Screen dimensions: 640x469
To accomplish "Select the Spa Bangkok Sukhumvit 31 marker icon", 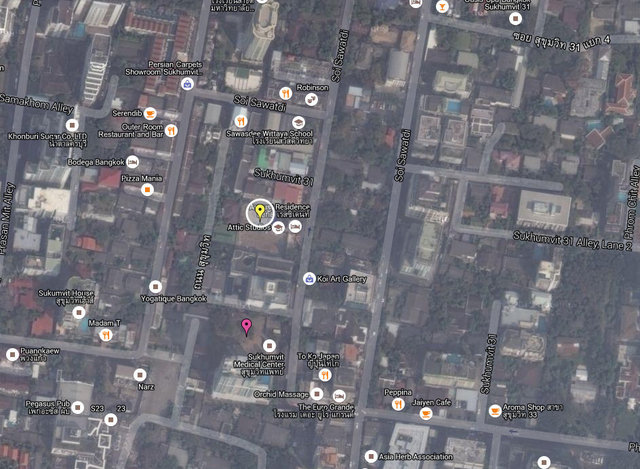I will tap(516, 18).
